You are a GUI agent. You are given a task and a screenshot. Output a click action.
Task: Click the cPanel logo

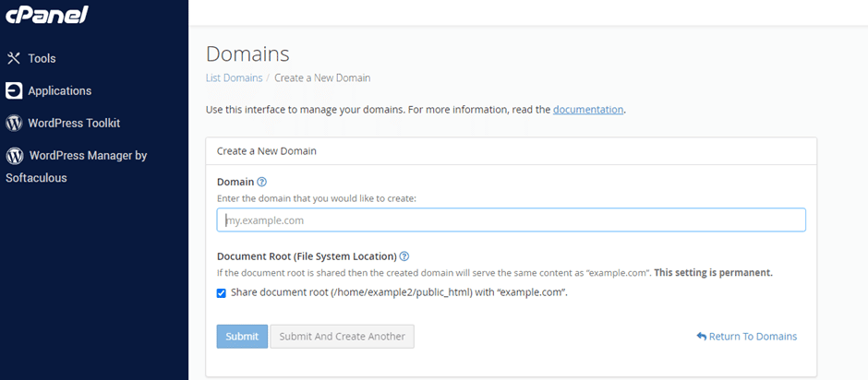tap(46, 14)
